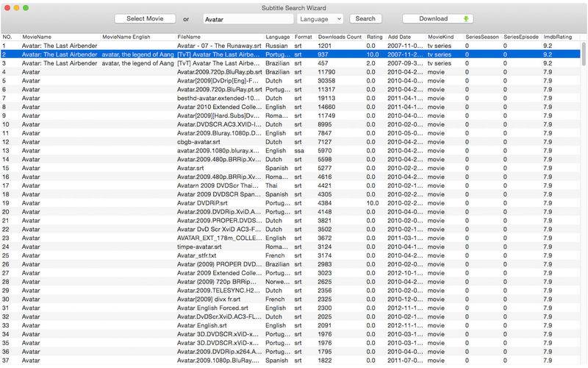Click the 'Russian' language cell

point(276,46)
